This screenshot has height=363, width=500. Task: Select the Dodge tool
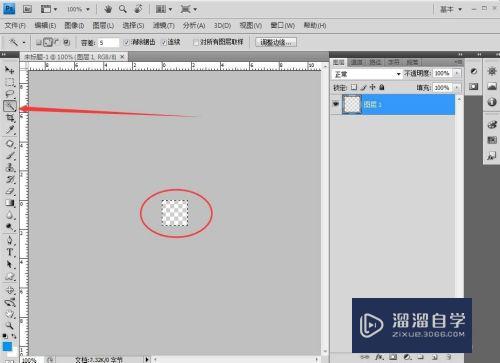pyautogui.click(x=9, y=227)
